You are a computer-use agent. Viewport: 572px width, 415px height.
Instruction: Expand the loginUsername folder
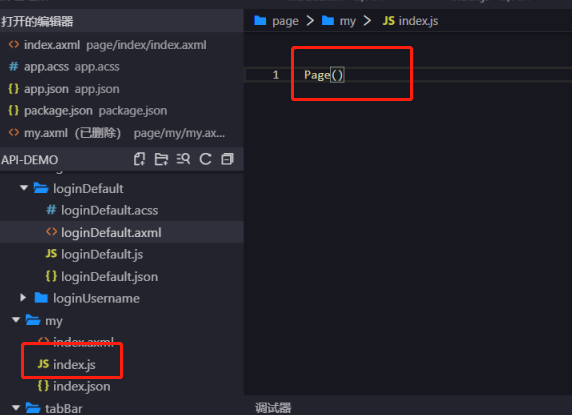23,298
